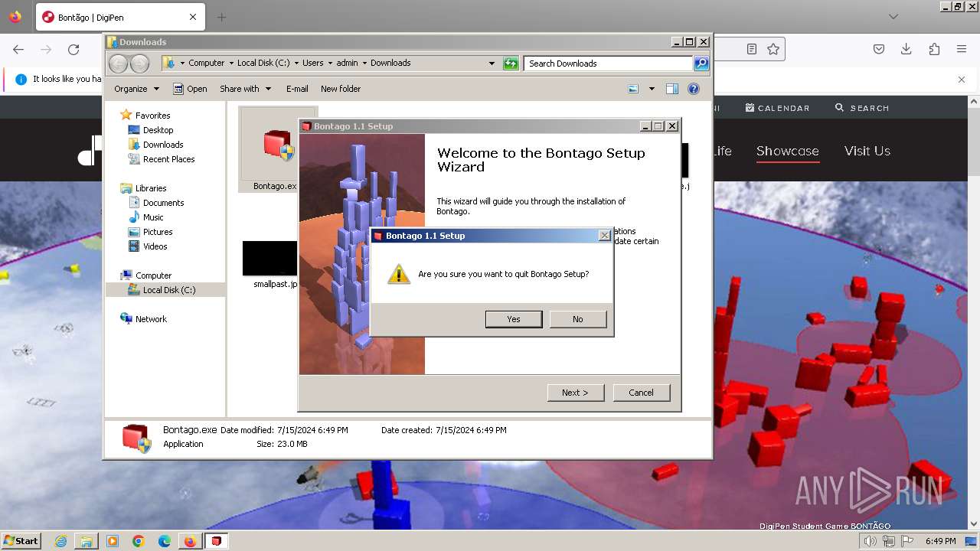The width and height of the screenshot is (980, 551).
Task: Open Downloads in navigation pane
Action: coord(163,145)
